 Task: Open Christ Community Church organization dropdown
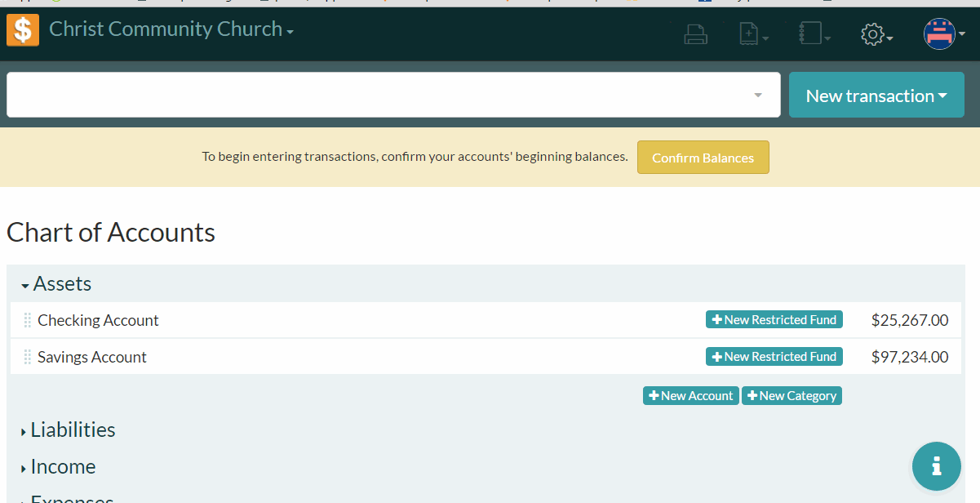coord(171,29)
